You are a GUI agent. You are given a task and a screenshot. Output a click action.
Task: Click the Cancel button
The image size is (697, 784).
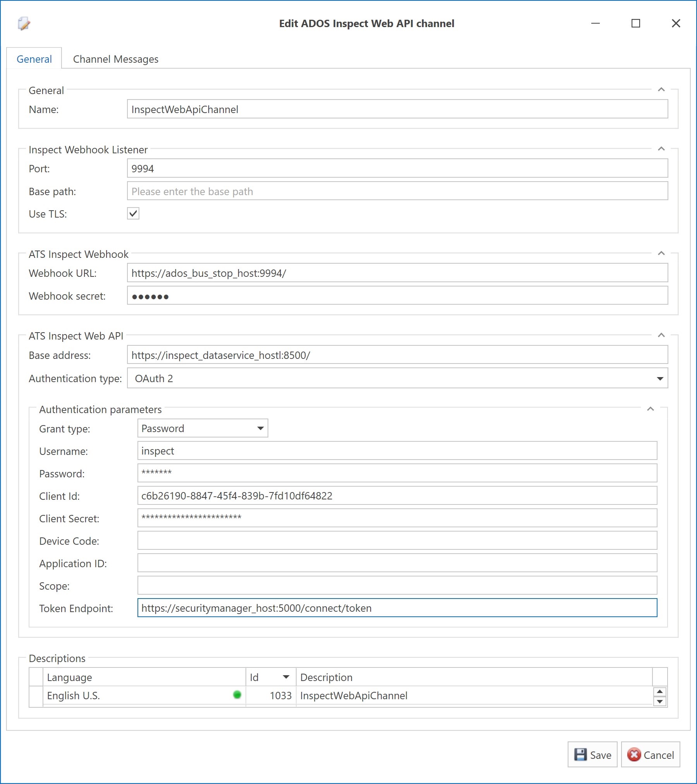(651, 754)
